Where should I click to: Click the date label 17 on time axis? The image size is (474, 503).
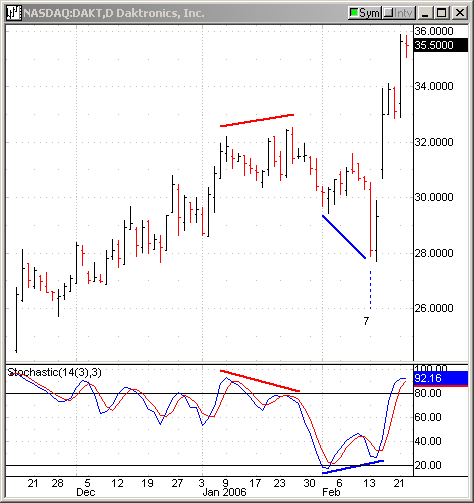255,483
